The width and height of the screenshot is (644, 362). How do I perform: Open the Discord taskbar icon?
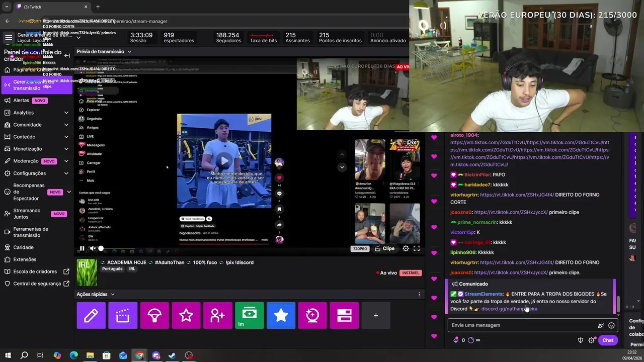(x=156, y=355)
